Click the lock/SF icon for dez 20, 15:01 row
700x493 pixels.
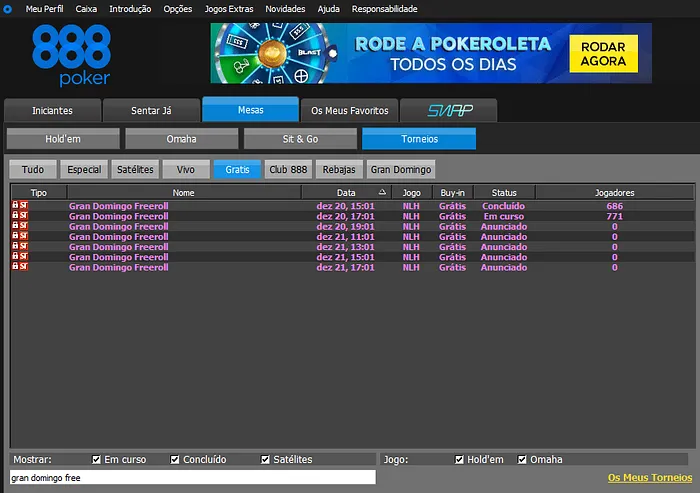click(20, 205)
